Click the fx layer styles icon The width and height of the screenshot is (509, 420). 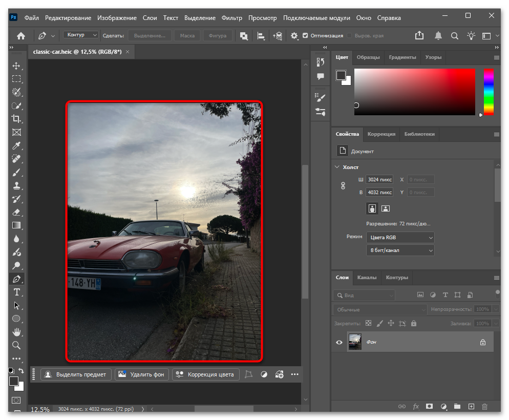tap(416, 406)
